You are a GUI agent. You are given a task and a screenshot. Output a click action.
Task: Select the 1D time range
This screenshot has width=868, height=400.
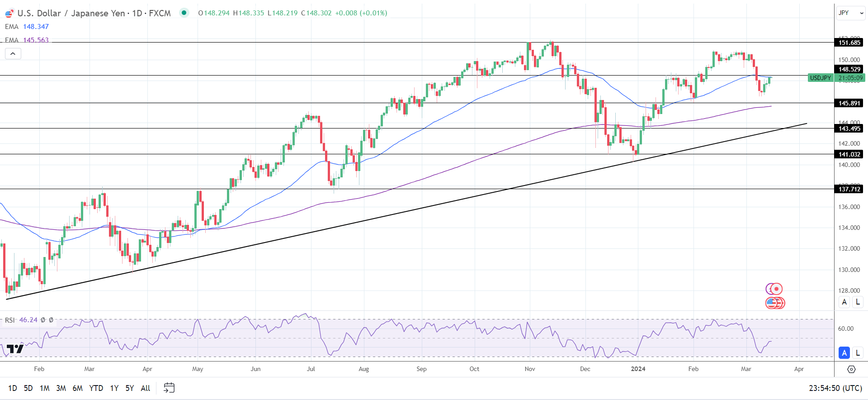tap(13, 388)
